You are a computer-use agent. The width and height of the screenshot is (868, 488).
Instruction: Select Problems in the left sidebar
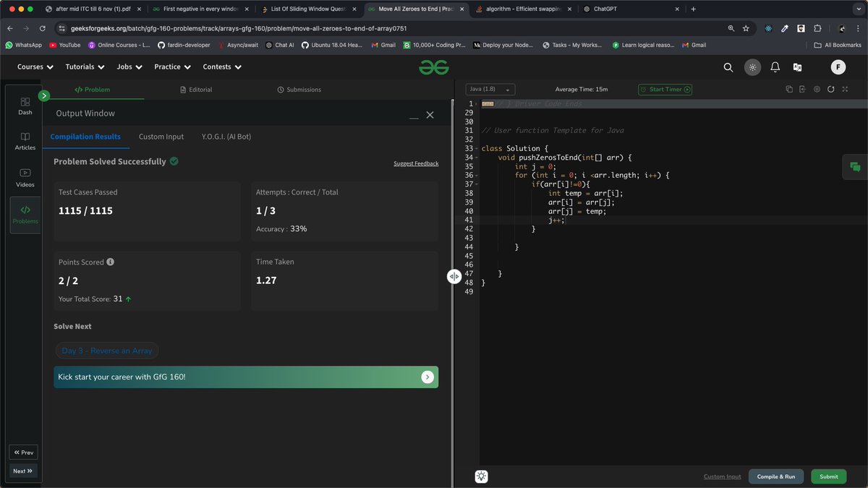click(x=25, y=215)
